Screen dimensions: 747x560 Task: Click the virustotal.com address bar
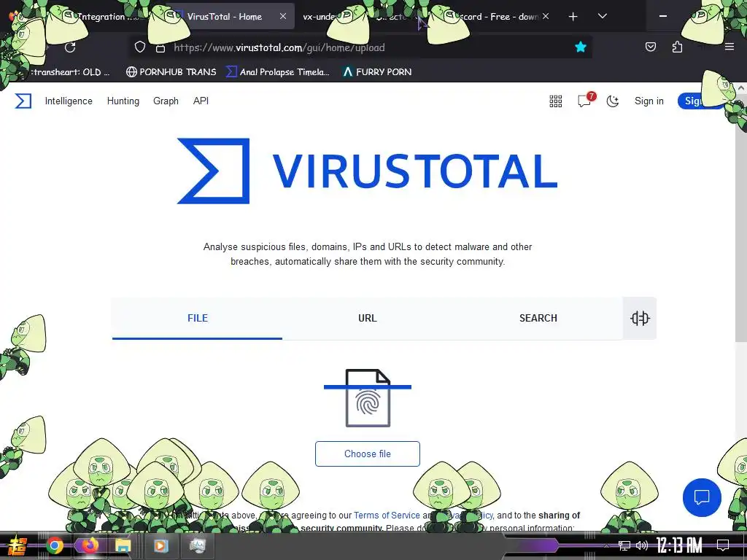[362, 47]
